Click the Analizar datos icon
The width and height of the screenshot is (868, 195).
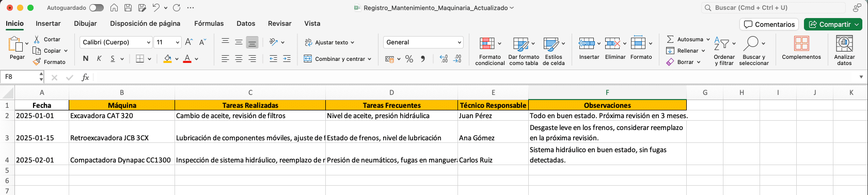[844, 43]
